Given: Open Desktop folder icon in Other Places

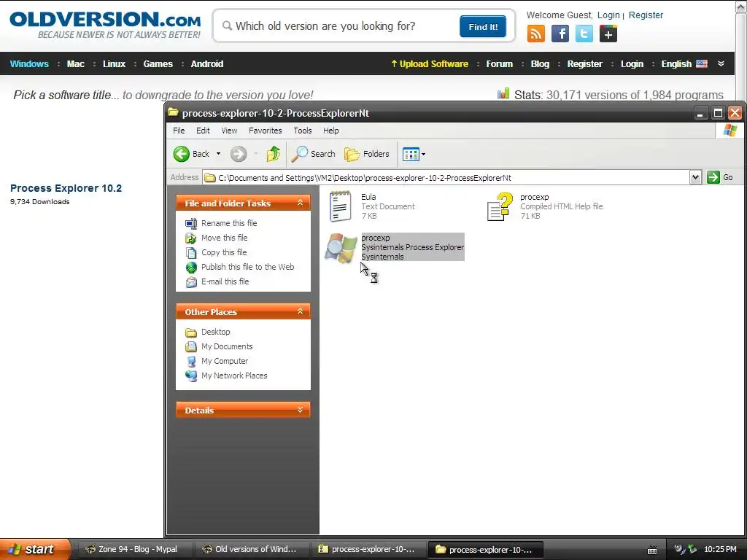Looking at the screenshot, I should (x=191, y=332).
